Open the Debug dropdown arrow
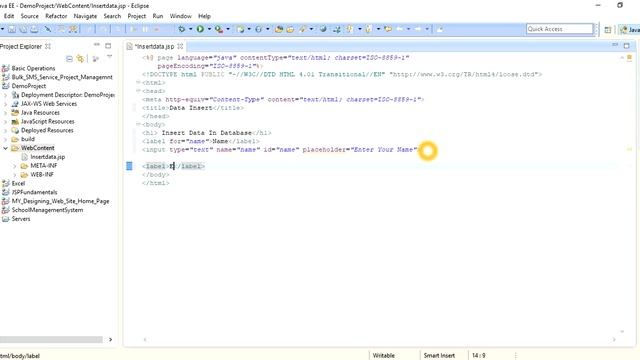Screen dimensions: 640x360 tap(191, 29)
